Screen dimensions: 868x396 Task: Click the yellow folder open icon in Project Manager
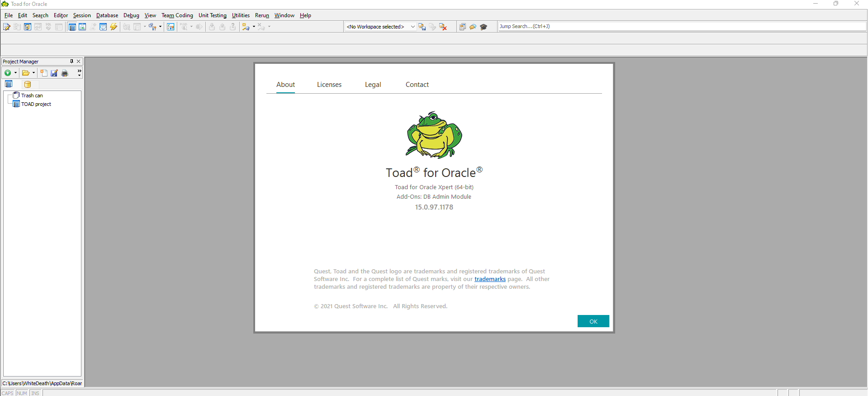coord(26,73)
